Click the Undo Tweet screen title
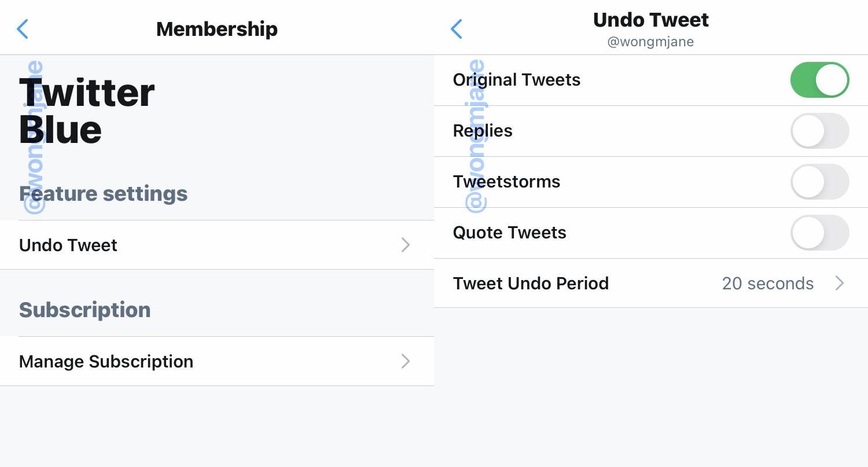The width and height of the screenshot is (868, 467). pos(650,19)
